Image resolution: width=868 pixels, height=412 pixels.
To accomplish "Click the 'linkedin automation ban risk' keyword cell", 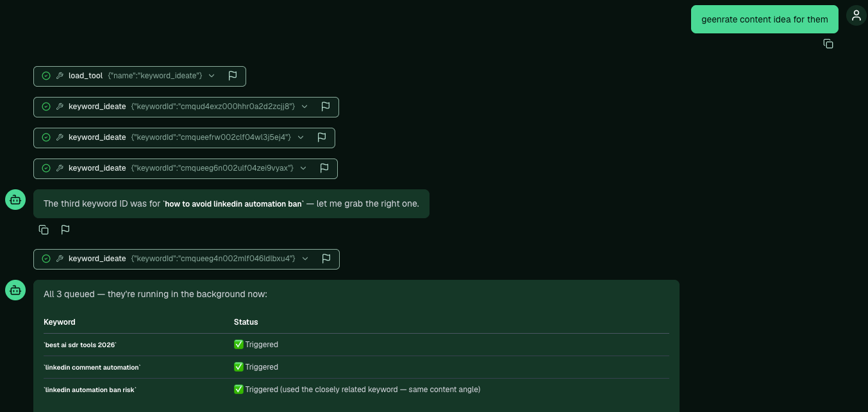I will tap(90, 390).
